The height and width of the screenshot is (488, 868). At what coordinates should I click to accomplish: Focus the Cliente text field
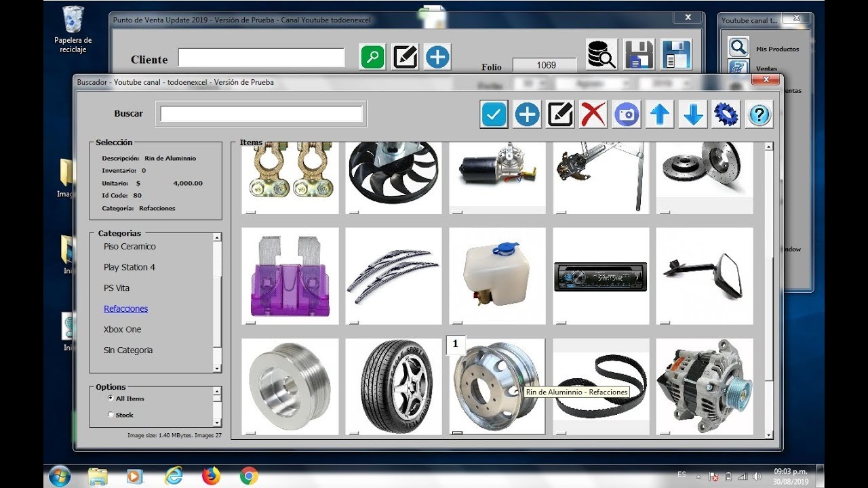(x=262, y=58)
